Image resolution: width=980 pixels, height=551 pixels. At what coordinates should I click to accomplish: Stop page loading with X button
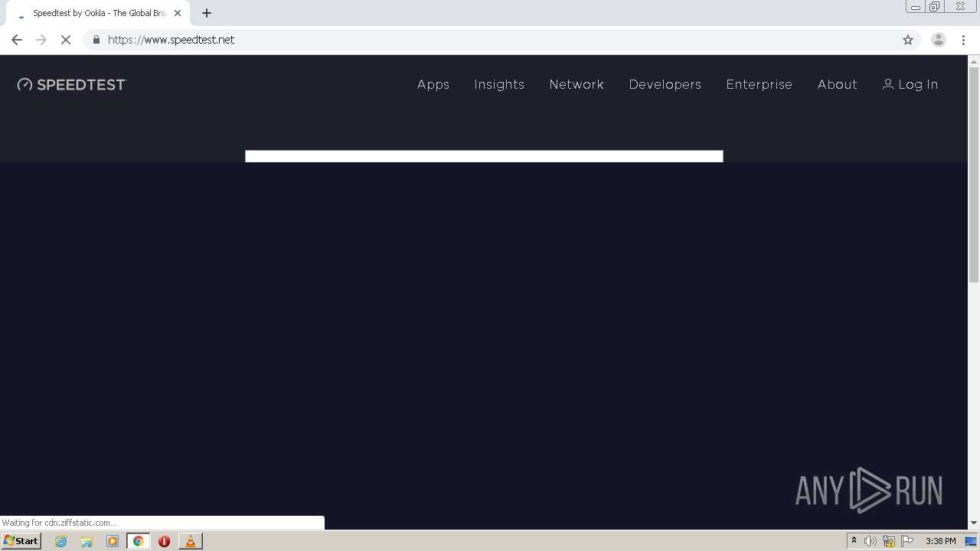66,40
